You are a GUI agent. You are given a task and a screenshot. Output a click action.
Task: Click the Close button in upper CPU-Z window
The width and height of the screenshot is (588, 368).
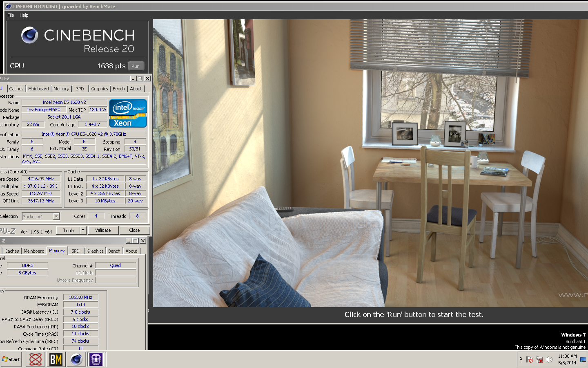coord(134,230)
